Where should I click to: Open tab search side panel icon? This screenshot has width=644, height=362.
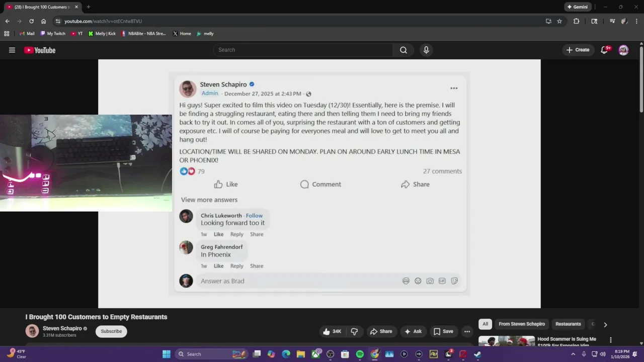[x=594, y=21]
